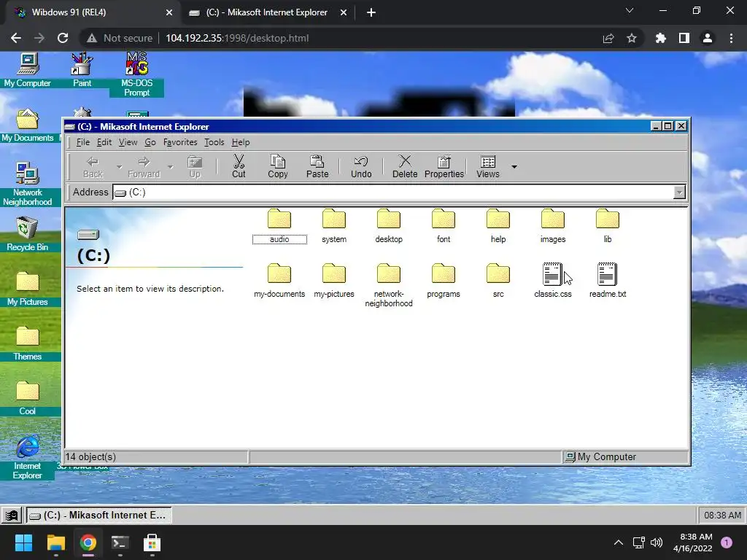Open MS-DOS Prompt desktop shortcut

point(136,75)
